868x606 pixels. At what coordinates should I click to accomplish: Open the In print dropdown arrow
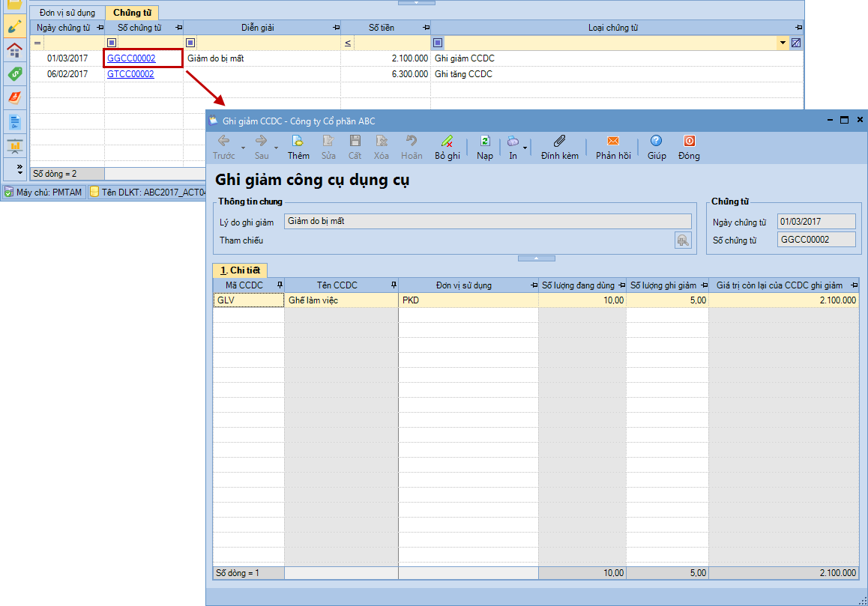(525, 148)
